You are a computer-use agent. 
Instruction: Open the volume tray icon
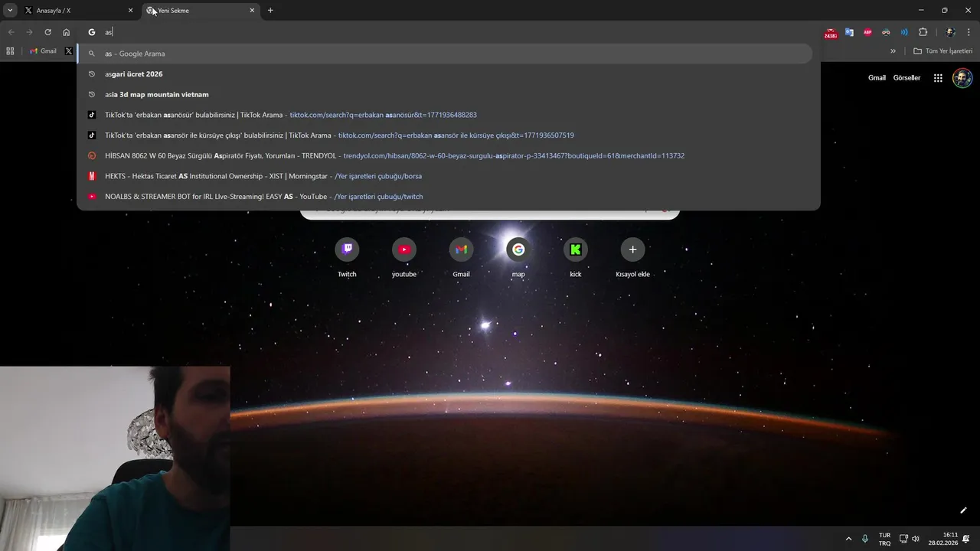916,539
